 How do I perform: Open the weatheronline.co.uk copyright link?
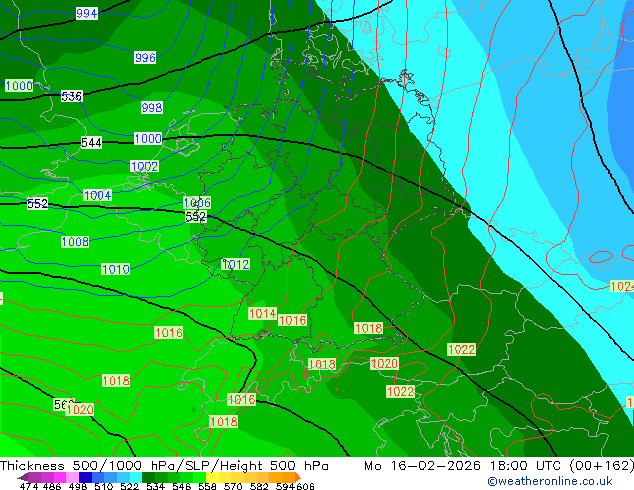point(550,482)
